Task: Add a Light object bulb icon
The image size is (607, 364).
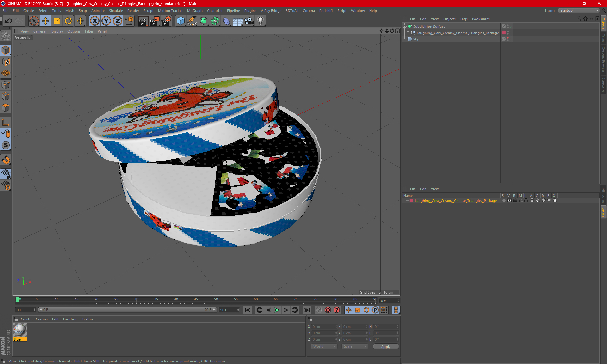Action: [x=261, y=21]
